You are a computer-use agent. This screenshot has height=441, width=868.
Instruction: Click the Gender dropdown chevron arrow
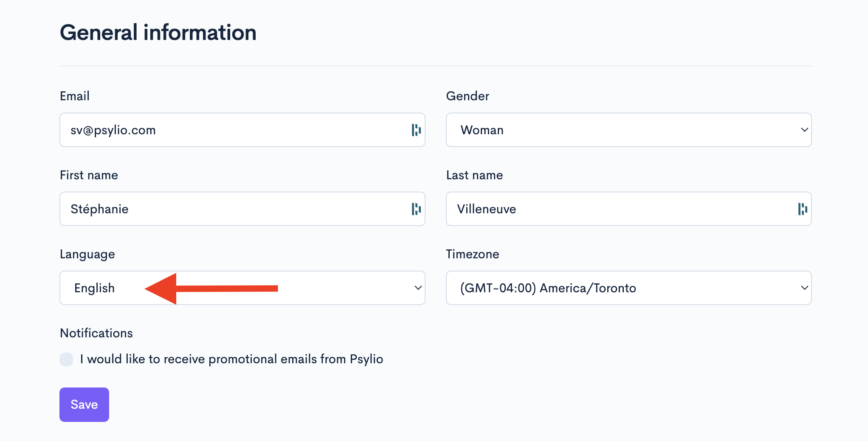[804, 130]
